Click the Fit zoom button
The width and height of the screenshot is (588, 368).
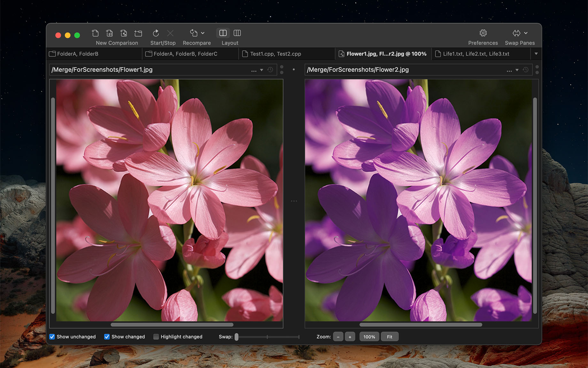tap(390, 336)
